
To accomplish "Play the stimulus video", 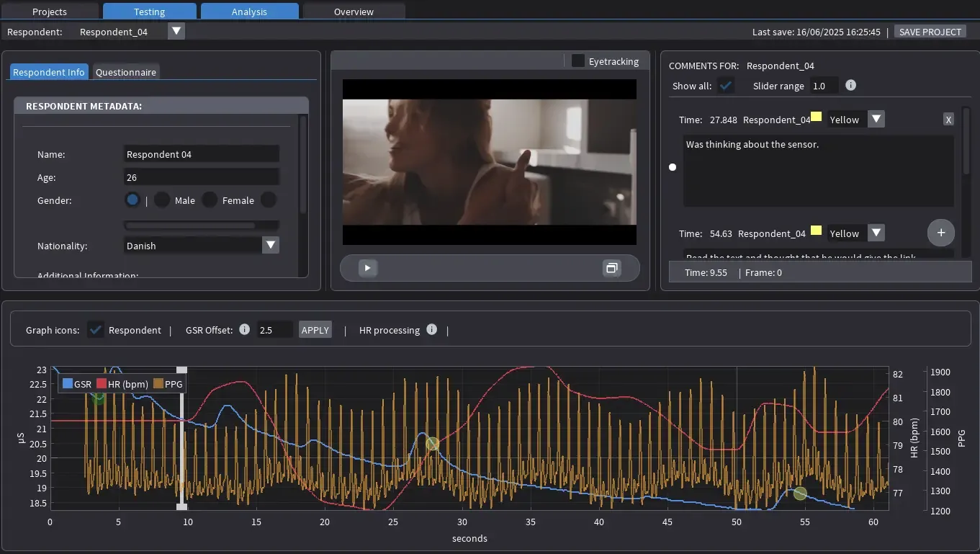I will (367, 267).
